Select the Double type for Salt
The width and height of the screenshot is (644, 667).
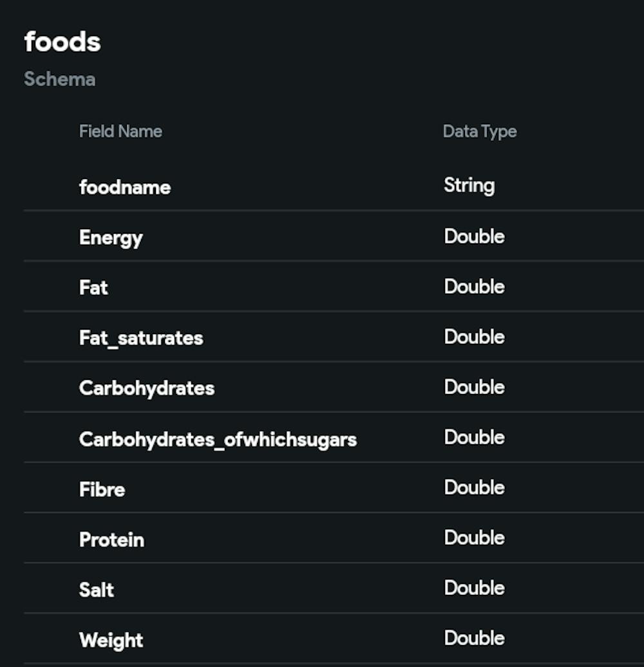(474, 588)
